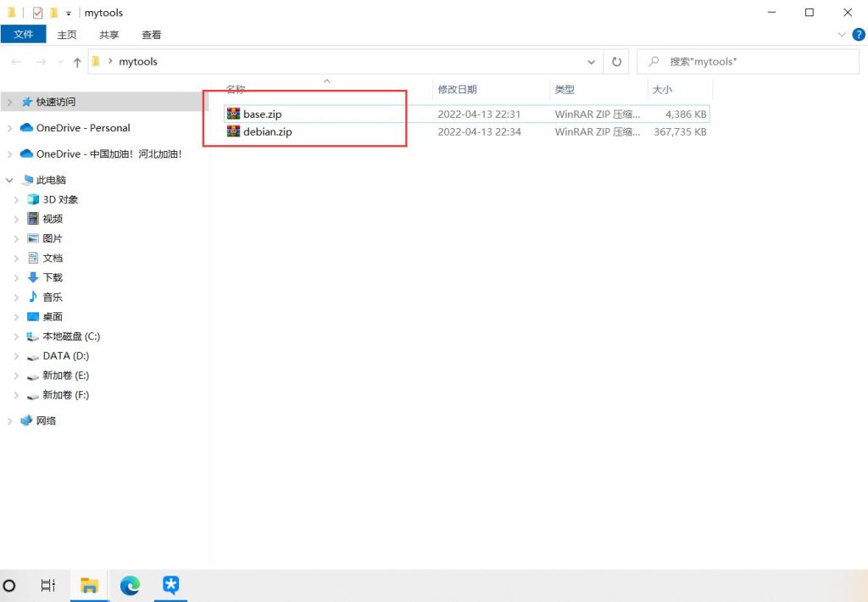Expand the ribbon with the chevron
Viewport: 868px width, 602px height.
[842, 34]
